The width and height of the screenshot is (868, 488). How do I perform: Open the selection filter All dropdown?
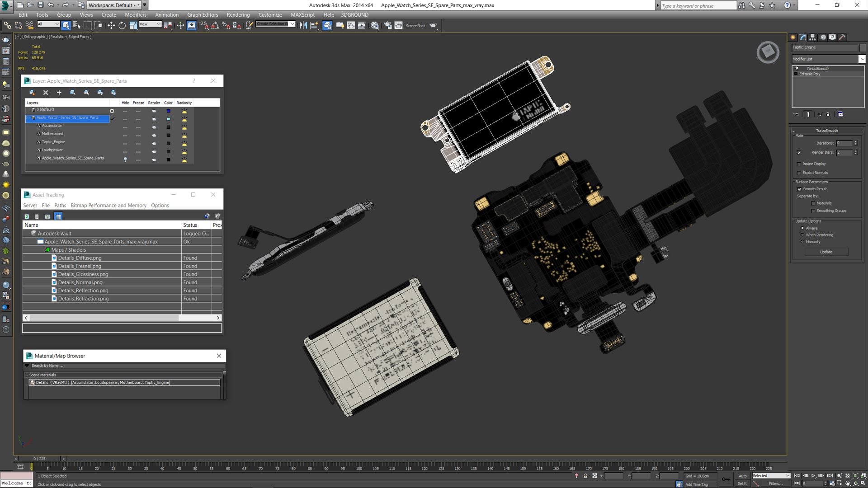click(48, 24)
